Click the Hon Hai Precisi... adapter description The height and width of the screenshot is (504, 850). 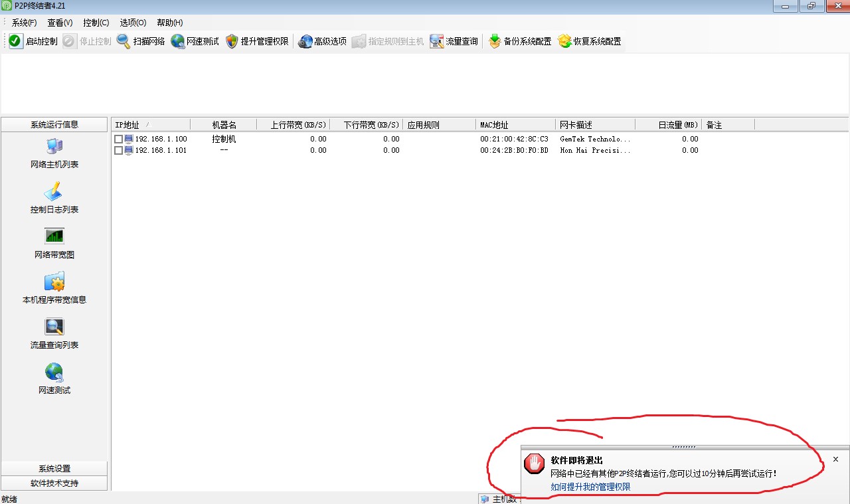595,151
